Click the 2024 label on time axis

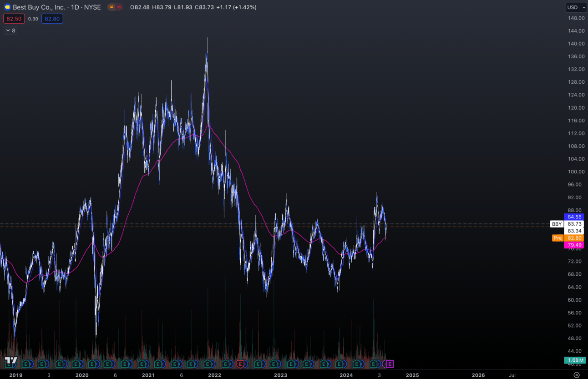click(x=346, y=375)
